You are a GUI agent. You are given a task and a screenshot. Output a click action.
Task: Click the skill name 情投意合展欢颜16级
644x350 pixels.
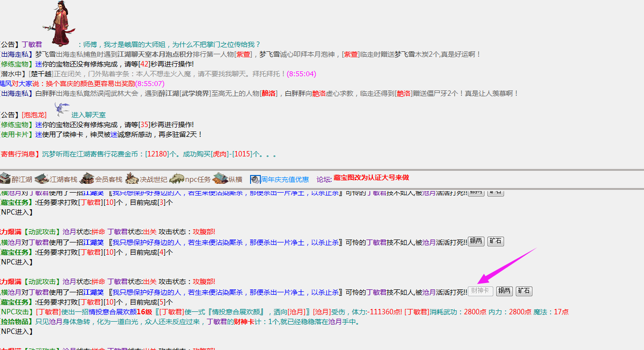pos(119,312)
